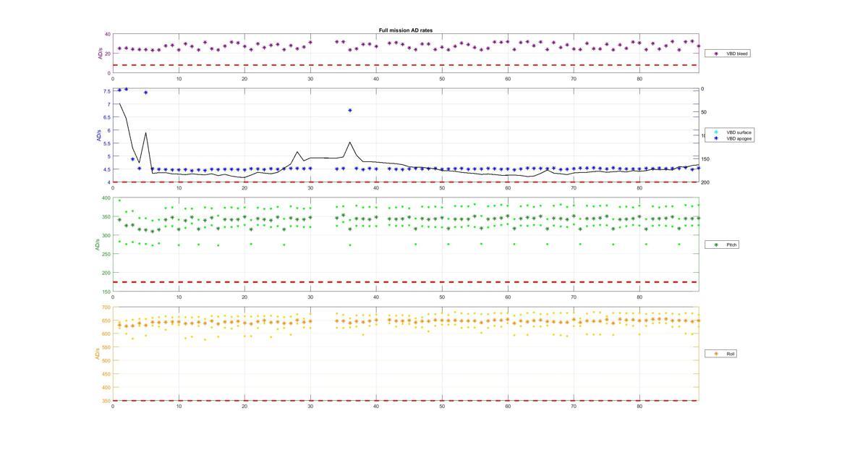Click the blue outlier point near x=5

pyautogui.click(x=145, y=93)
